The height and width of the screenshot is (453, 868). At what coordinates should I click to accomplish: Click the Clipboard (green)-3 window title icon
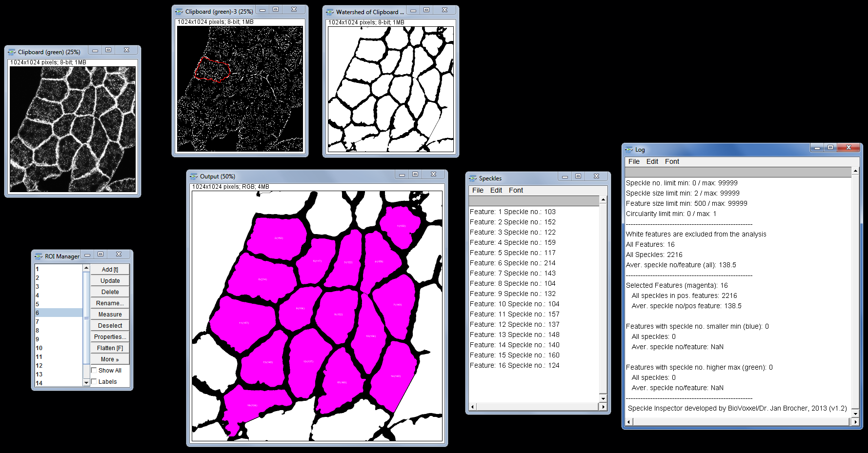point(179,12)
